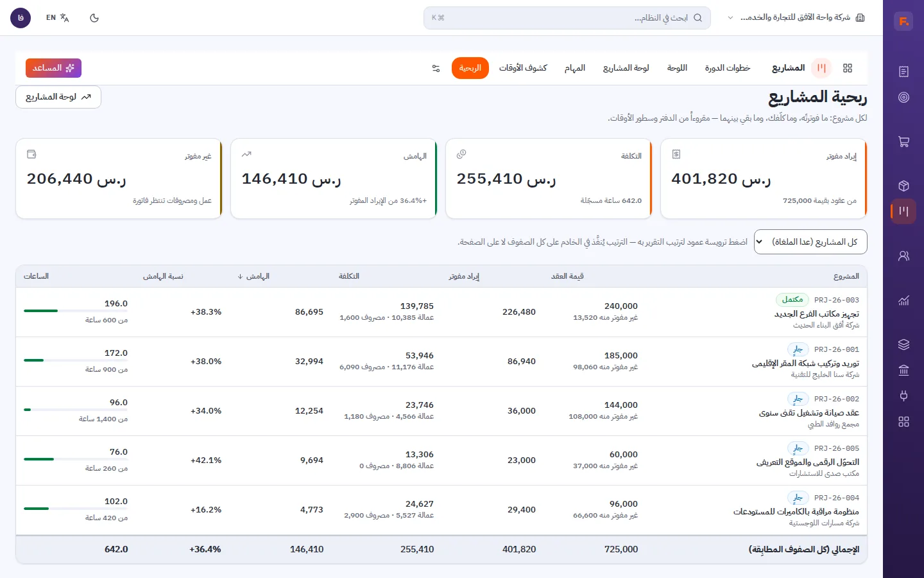Switch to the كشوف الأوقات tab
The width and height of the screenshot is (924, 578).
(523, 68)
